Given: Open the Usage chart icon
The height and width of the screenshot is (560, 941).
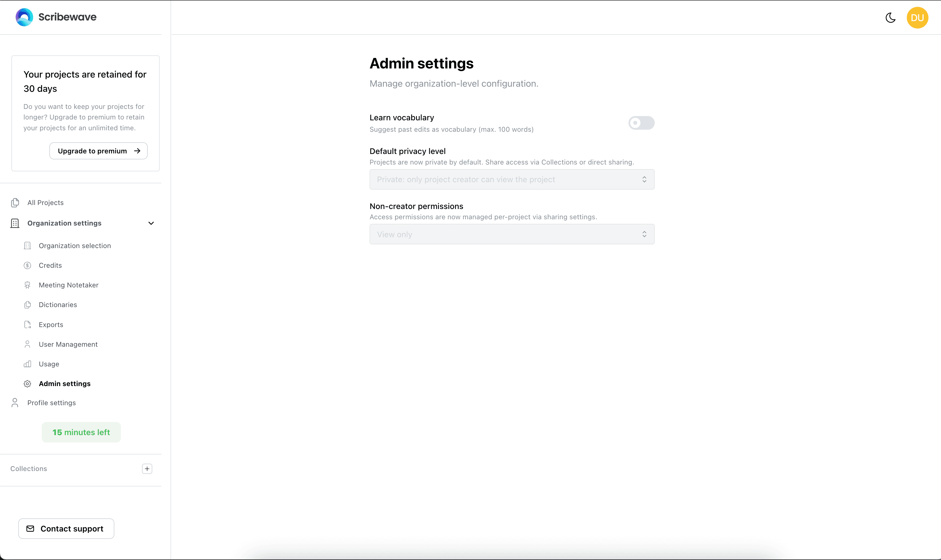Looking at the screenshot, I should [x=28, y=364].
